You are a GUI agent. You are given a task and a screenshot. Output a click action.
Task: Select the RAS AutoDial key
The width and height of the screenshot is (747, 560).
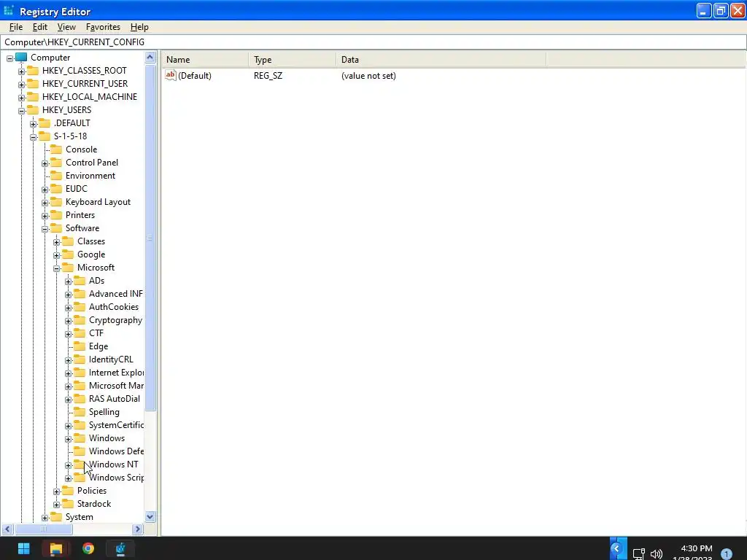click(115, 399)
